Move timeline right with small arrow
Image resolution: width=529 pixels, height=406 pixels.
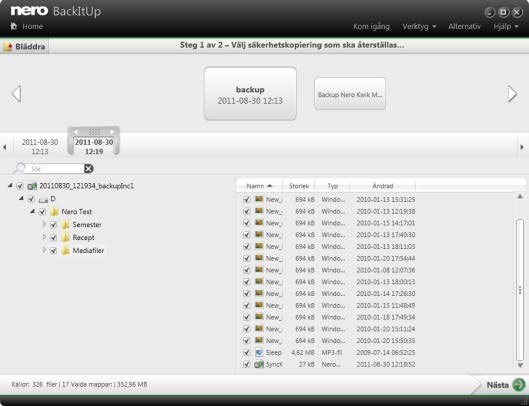pyautogui.click(x=522, y=147)
